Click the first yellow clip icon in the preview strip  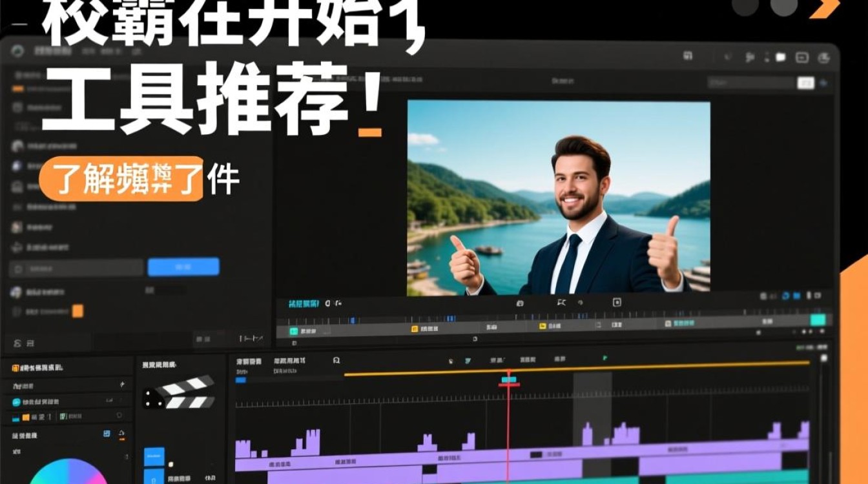pos(415,328)
